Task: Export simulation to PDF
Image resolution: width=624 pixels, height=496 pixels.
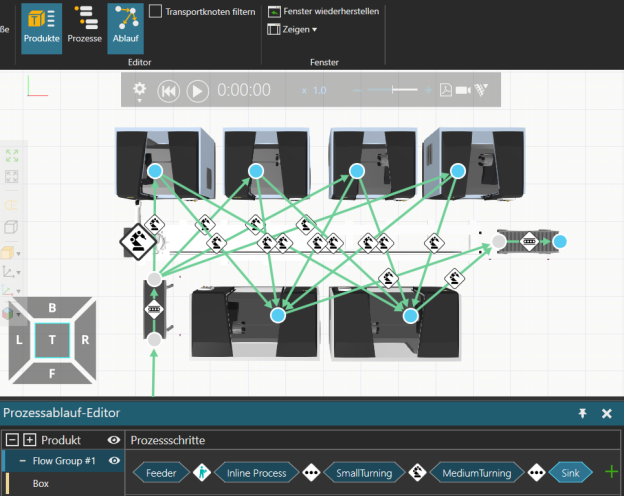Action: click(446, 90)
